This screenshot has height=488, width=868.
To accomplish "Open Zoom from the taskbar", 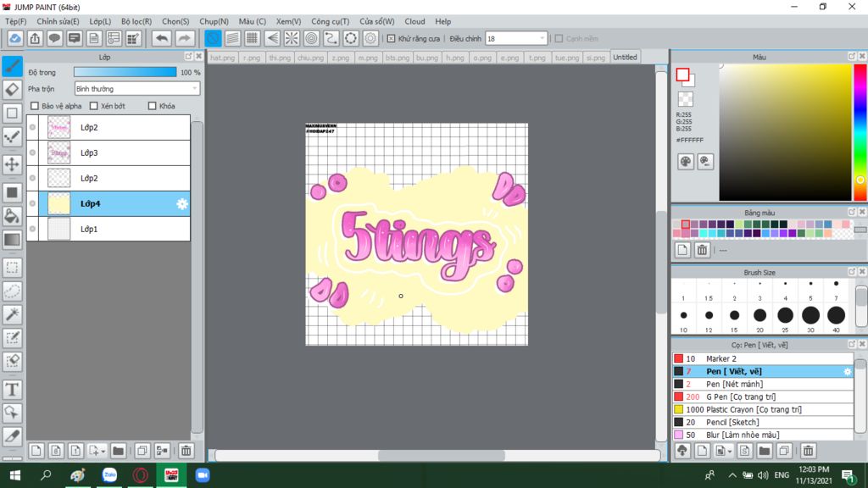I will [x=203, y=475].
